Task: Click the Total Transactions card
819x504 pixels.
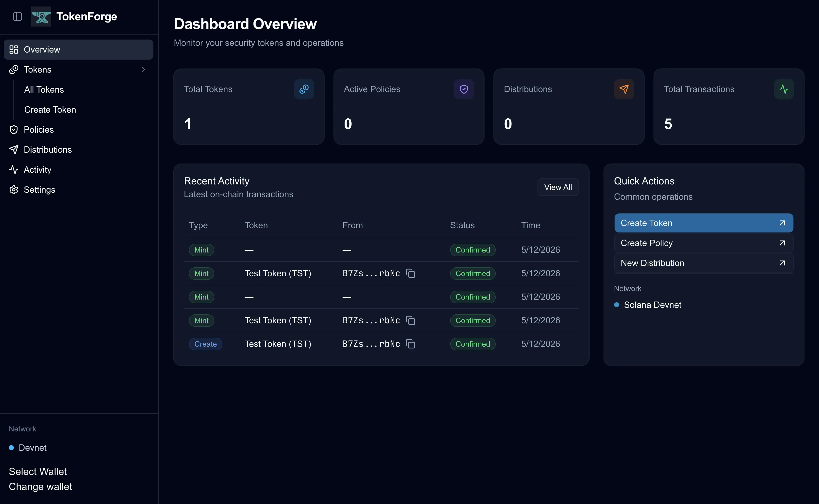Action: [x=729, y=106]
